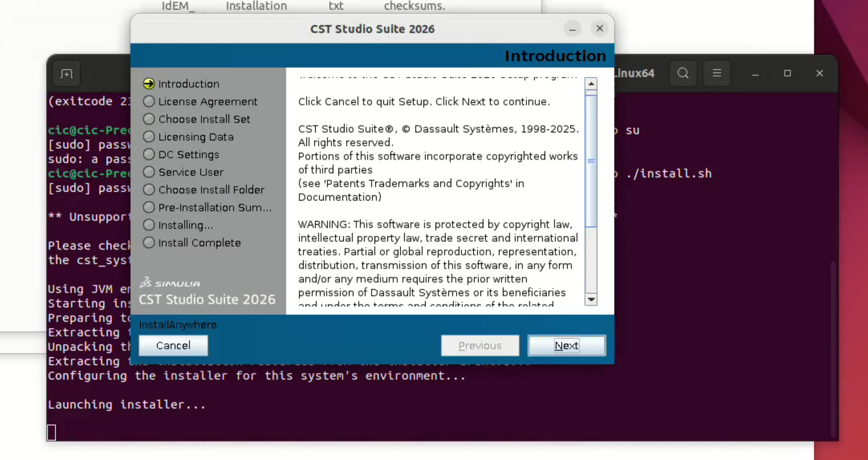
Task: Click the Install Complete step circle
Action: tap(149, 242)
